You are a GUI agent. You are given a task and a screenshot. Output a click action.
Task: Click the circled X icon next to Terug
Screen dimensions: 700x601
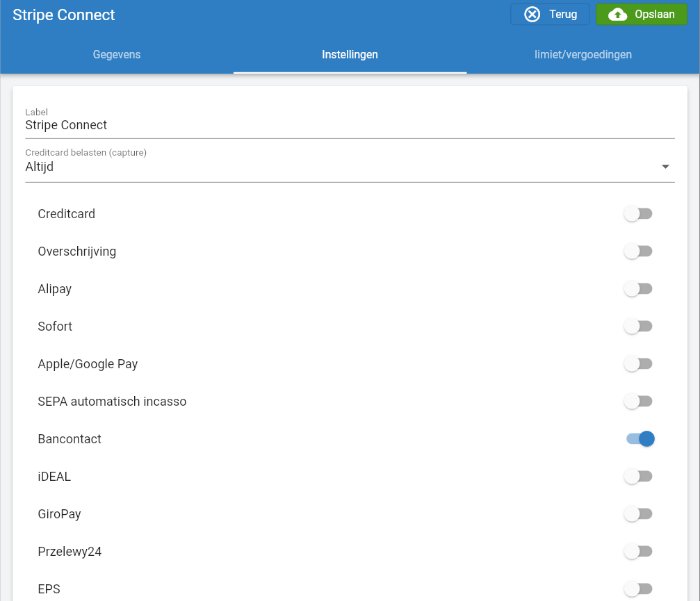click(x=532, y=15)
